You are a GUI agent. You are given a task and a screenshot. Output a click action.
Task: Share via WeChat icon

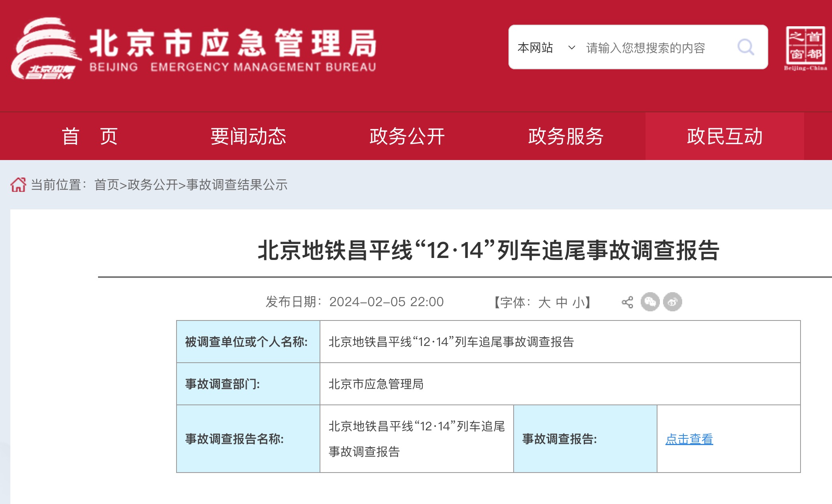(650, 302)
